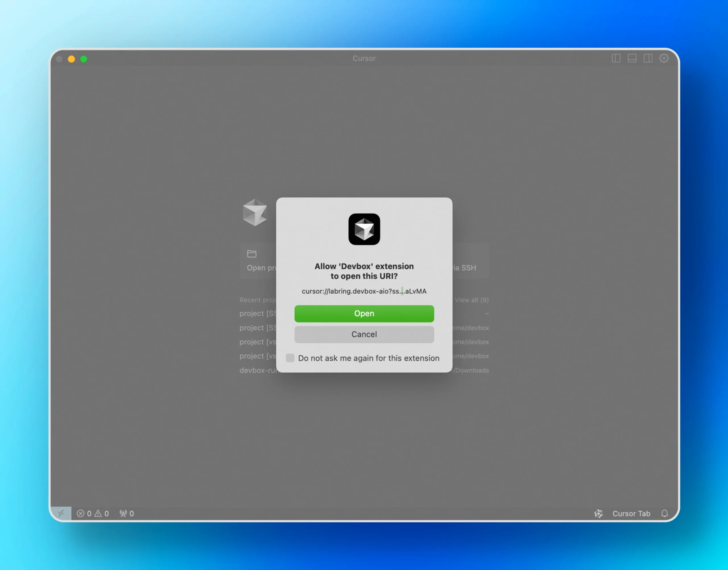Toggle the bottom panel layout icon
Viewport: 728px width, 570px height.
632,59
